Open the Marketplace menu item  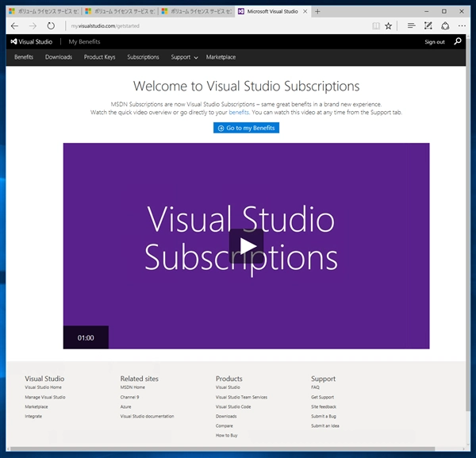[x=221, y=57]
